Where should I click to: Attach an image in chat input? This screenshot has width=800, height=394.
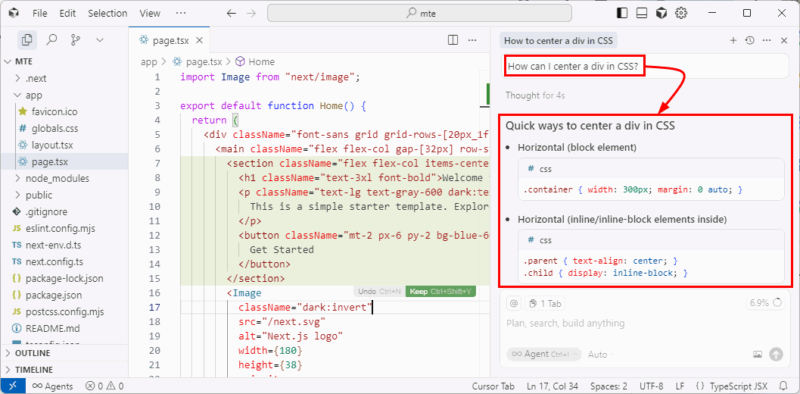point(758,354)
